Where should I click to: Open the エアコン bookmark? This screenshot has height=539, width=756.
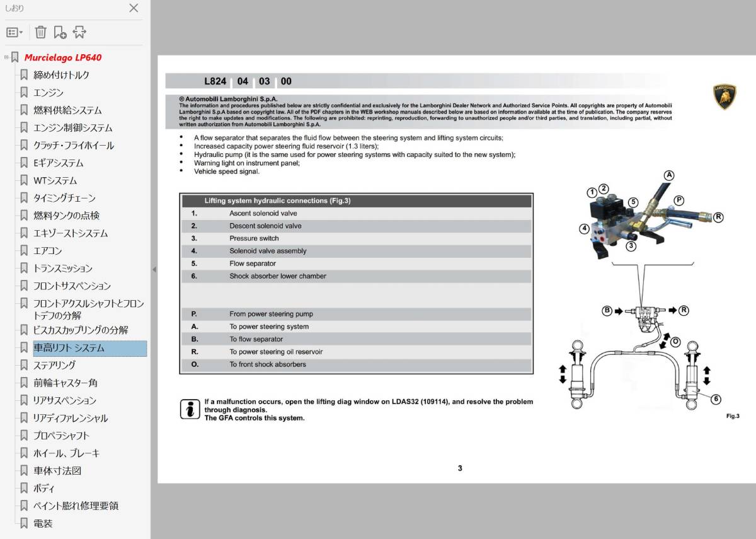48,251
